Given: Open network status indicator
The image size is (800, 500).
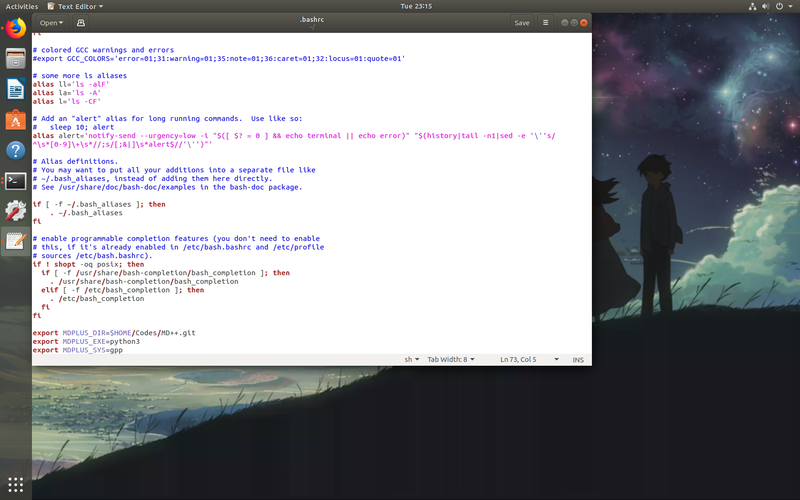Looking at the screenshot, I should tap(752, 6).
